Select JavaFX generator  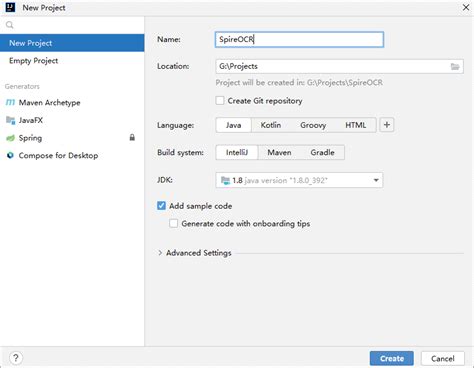click(x=72, y=120)
